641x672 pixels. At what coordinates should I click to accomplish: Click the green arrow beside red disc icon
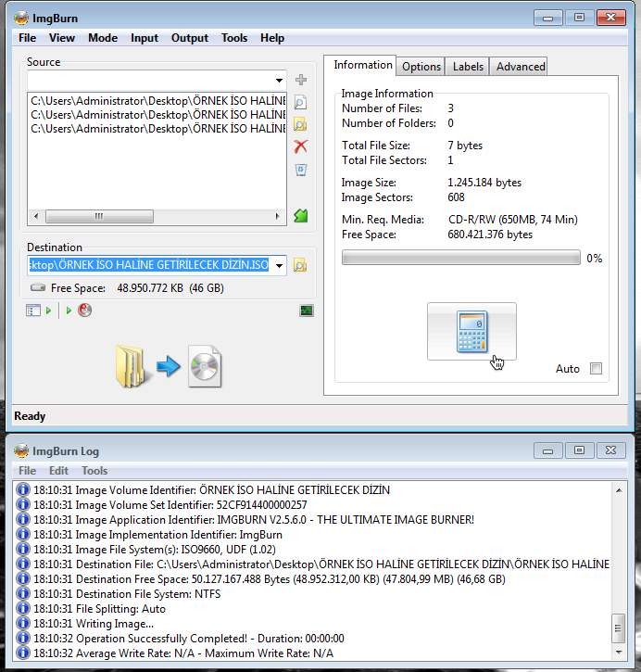pyautogui.click(x=68, y=310)
